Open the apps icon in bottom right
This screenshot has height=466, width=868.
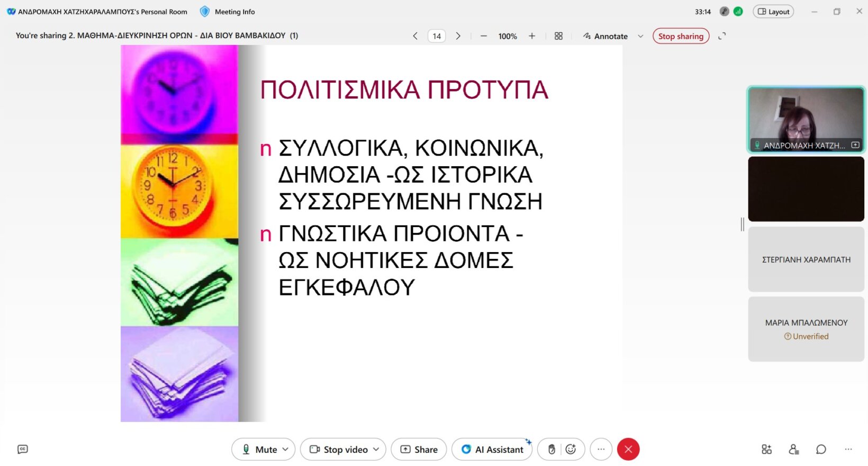[766, 449]
